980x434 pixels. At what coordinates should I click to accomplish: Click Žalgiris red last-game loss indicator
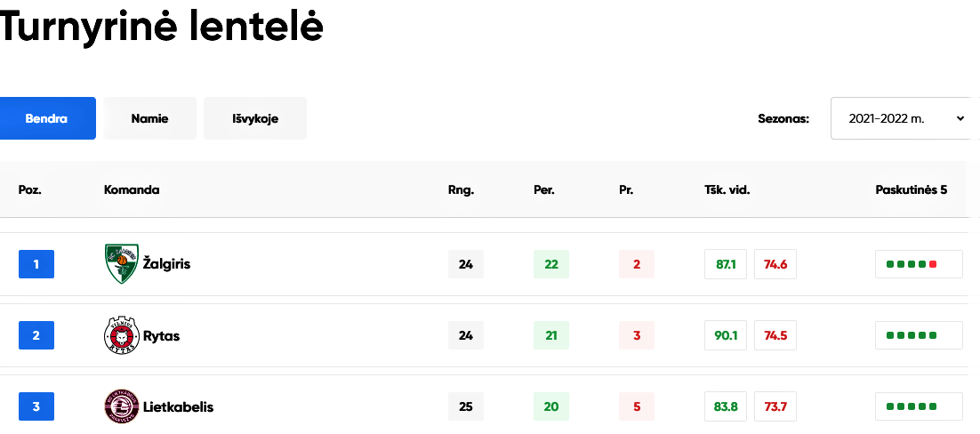pos(933,264)
